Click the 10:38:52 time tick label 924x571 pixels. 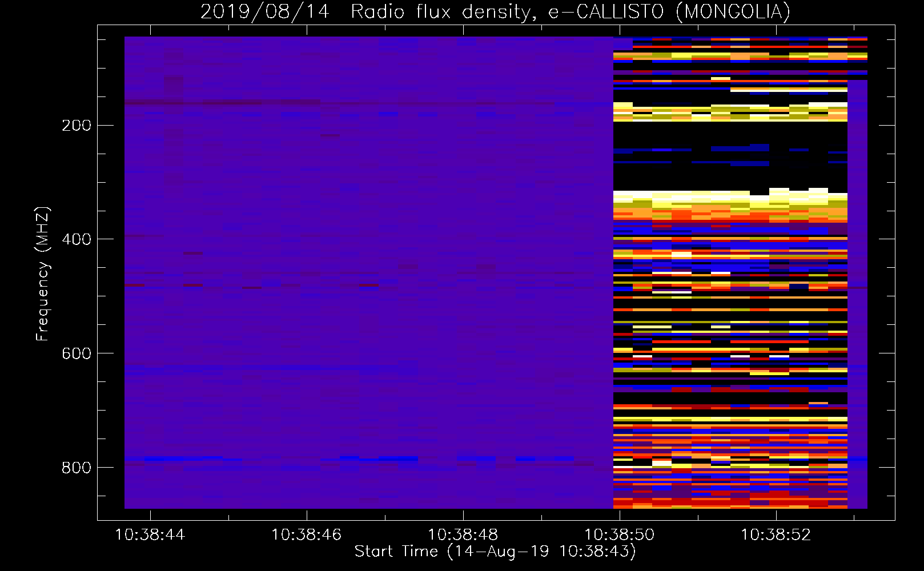[x=776, y=535]
